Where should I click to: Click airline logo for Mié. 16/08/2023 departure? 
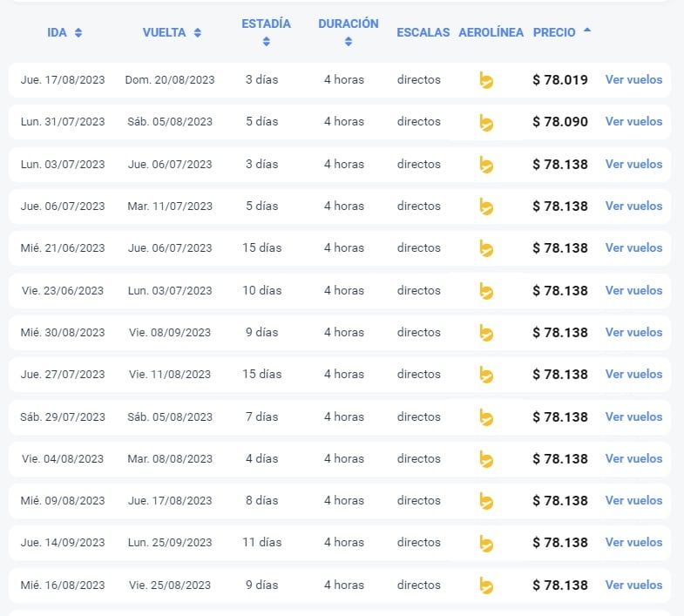(486, 586)
